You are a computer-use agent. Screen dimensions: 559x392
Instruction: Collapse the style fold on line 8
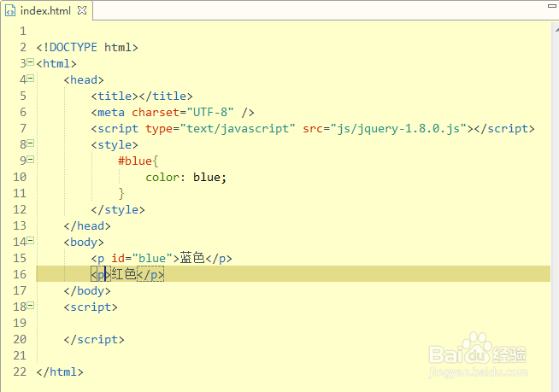(31, 143)
